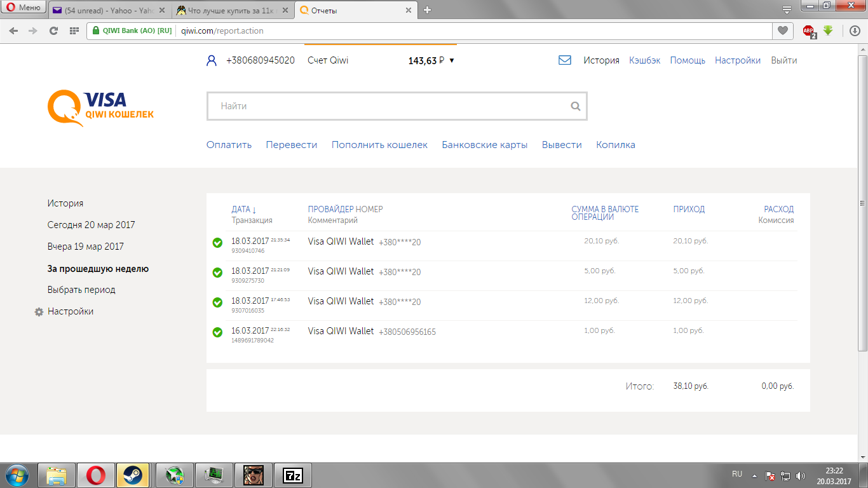The image size is (868, 488).
Task: Sort by the ПРИХОД column header
Action: pos(689,209)
